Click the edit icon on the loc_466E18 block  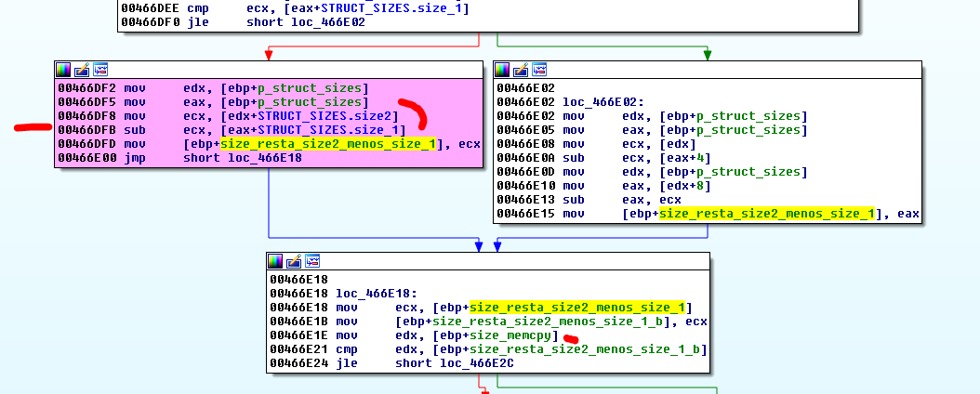click(294, 260)
